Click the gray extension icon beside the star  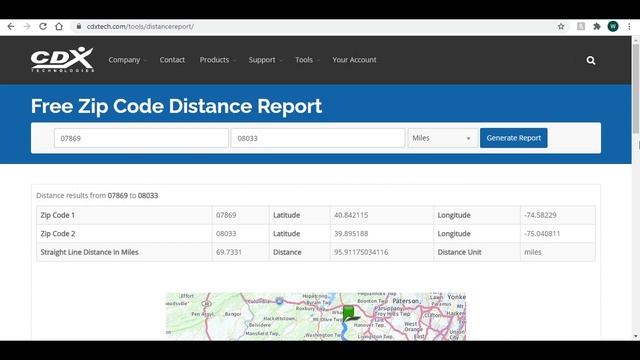pos(581,27)
